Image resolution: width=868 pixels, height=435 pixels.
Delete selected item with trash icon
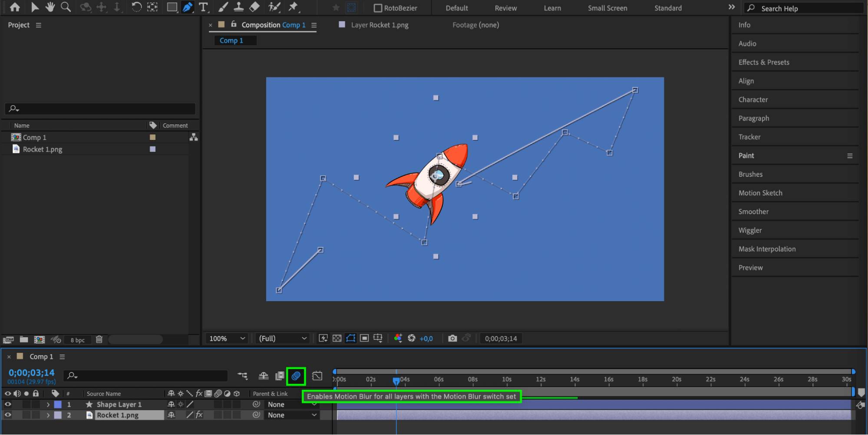pyautogui.click(x=99, y=339)
